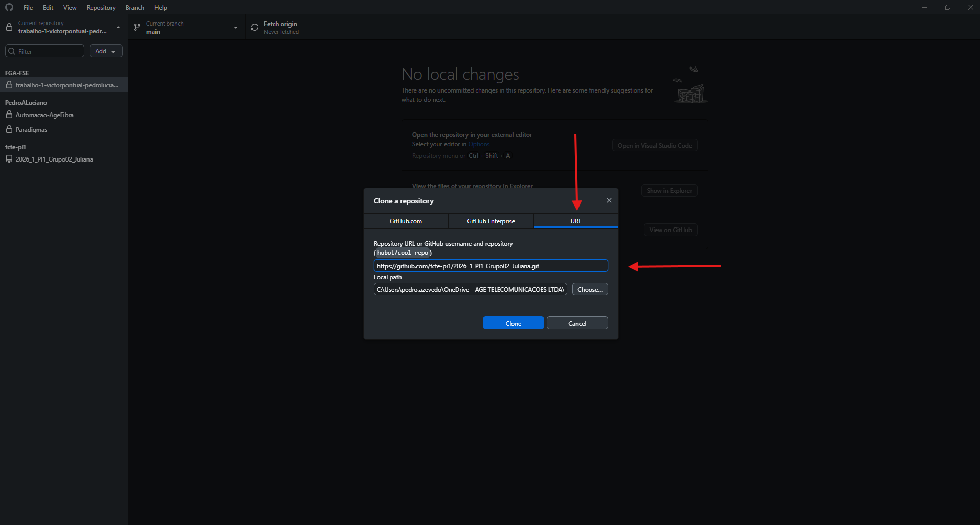Open the Branch menu
Image resolution: width=980 pixels, height=525 pixels.
click(135, 8)
